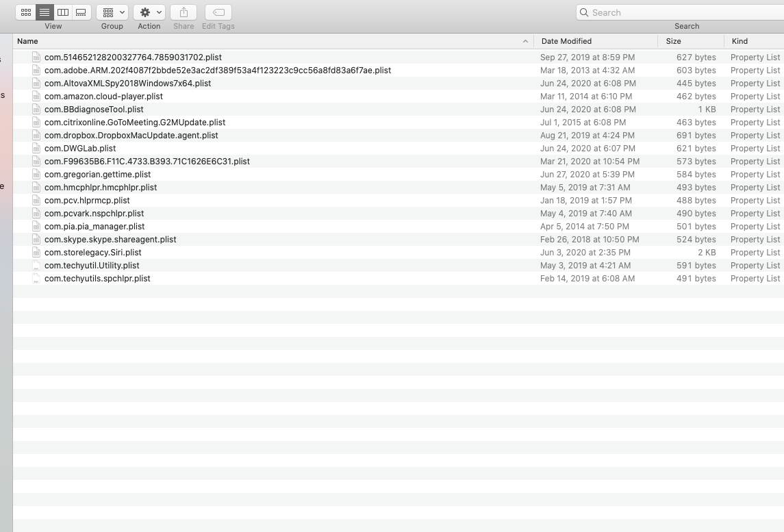Screen dimensions: 784x532
Task: Click the com.techyutils.spchlpr.plist file icon
Action: point(36,278)
